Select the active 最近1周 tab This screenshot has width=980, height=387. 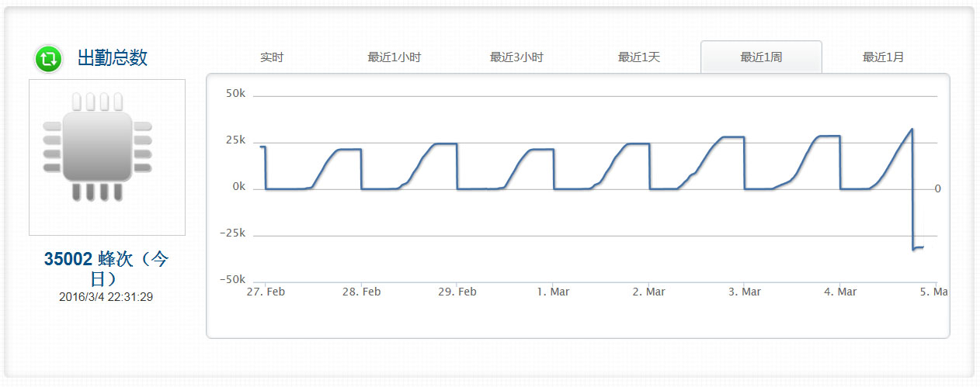click(x=761, y=57)
